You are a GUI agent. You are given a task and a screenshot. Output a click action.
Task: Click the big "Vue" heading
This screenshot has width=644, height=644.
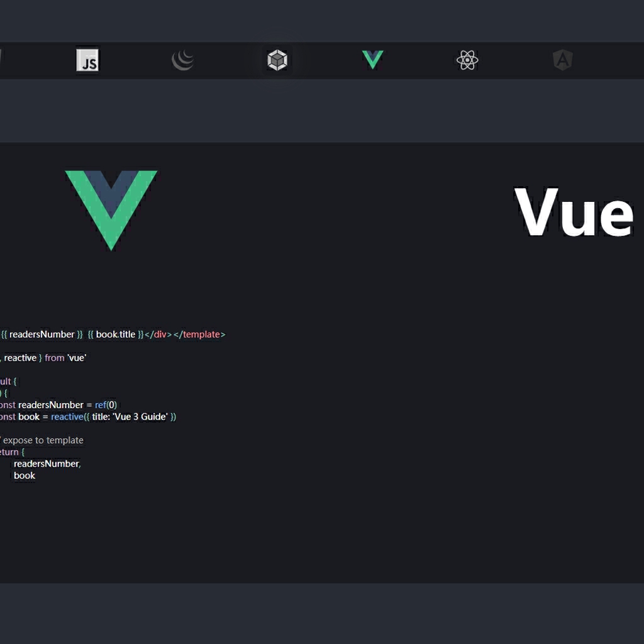574,213
